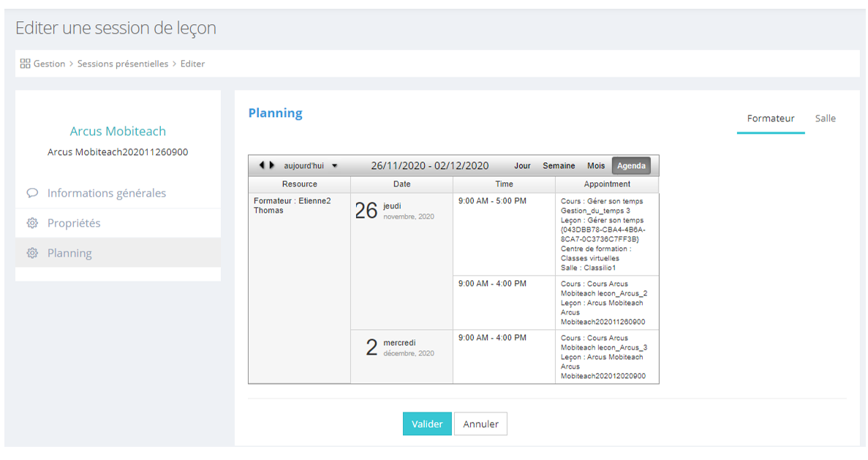Switch scheduler to Mois view

(x=596, y=166)
